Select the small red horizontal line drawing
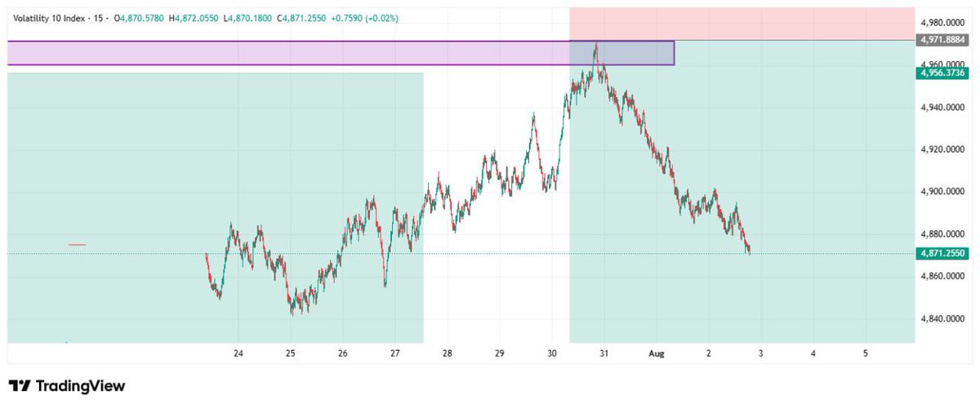980x408 pixels. coord(77,244)
